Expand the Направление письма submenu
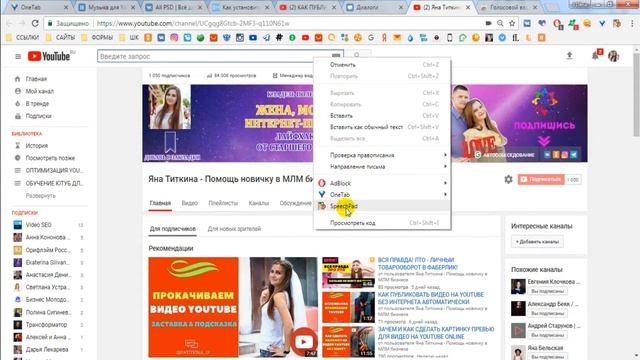640x360 pixels. [382, 167]
